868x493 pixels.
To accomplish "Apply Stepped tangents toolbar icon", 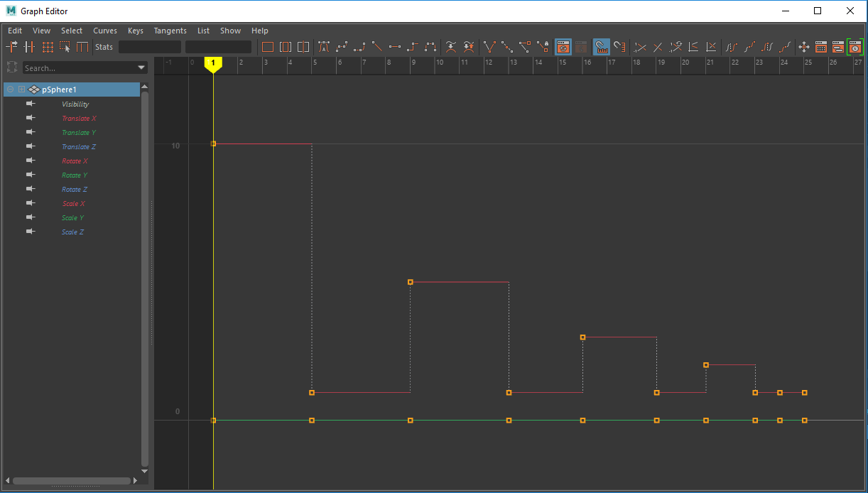I will coord(413,48).
